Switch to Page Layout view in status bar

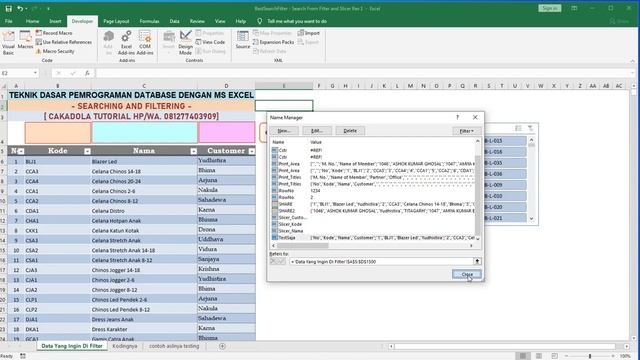click(x=539, y=356)
